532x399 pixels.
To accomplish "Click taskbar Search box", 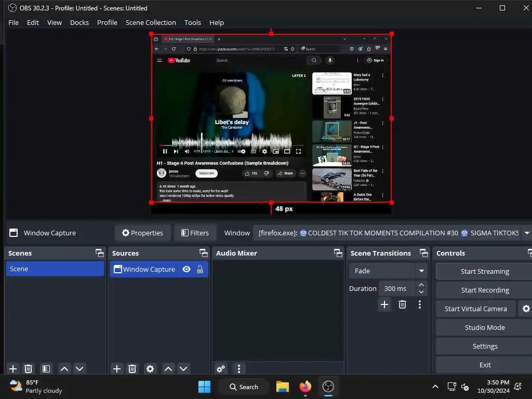I will pyautogui.click(x=244, y=387).
